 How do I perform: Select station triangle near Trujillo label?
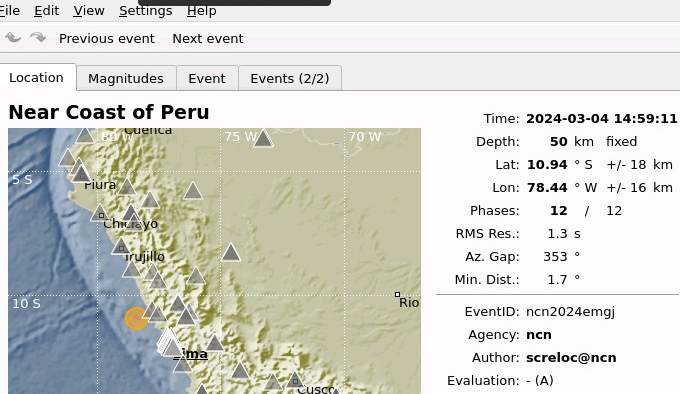click(x=121, y=246)
